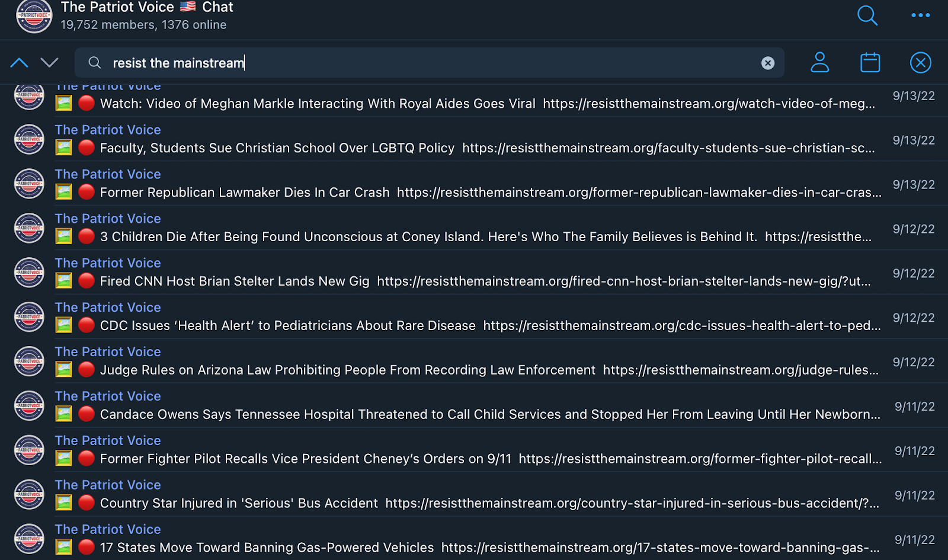The image size is (948, 560).
Task: Click the avatar beside the fighter pilot message
Action: pos(28,450)
